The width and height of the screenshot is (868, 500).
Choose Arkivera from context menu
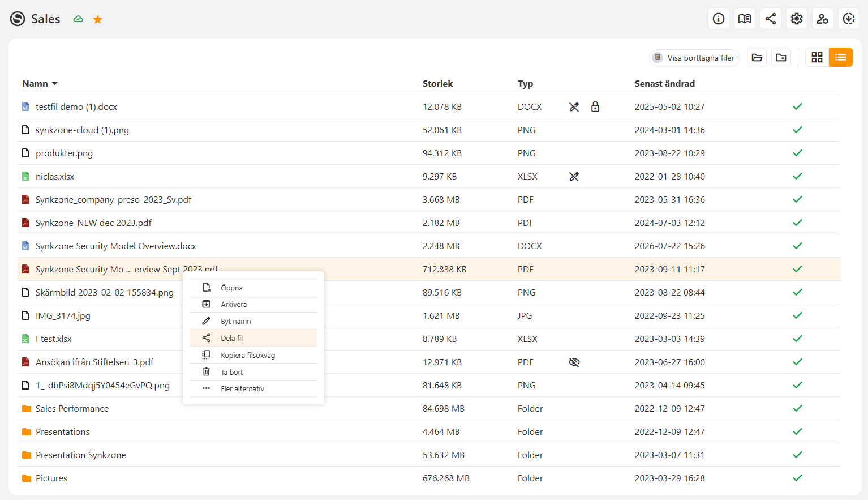click(253, 304)
